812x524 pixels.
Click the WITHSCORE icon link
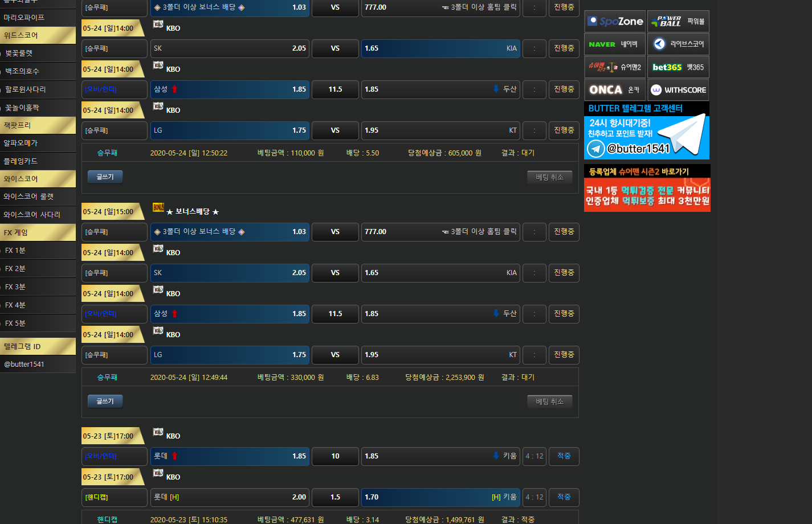pos(678,90)
